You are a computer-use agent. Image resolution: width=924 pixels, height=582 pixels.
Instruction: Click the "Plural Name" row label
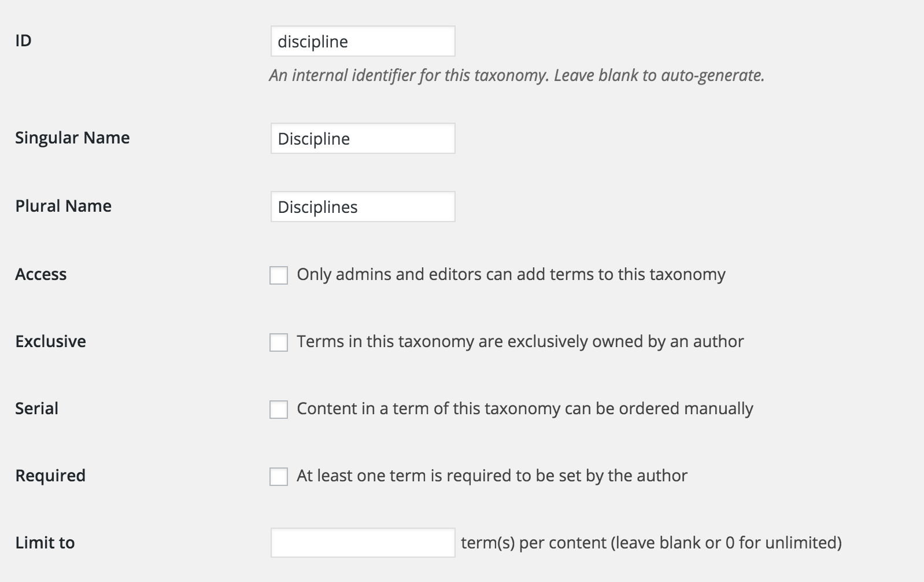(63, 206)
